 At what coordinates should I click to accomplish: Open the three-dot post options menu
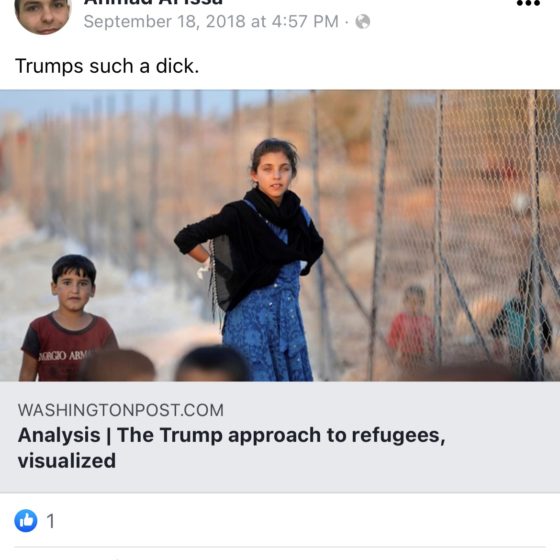pyautogui.click(x=528, y=3)
